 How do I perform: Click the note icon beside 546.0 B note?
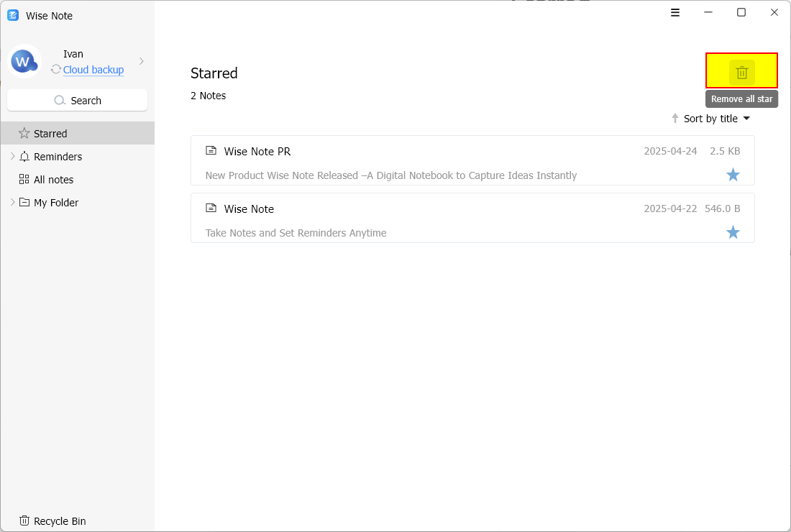211,208
